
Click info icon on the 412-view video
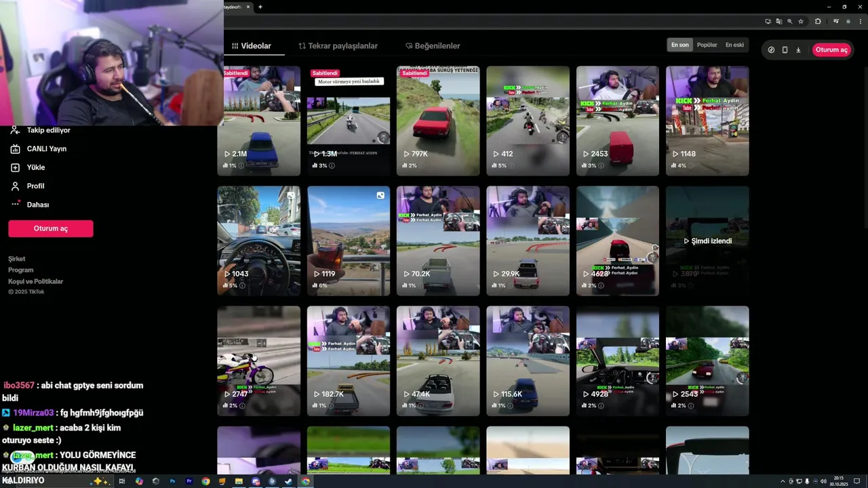511,165
